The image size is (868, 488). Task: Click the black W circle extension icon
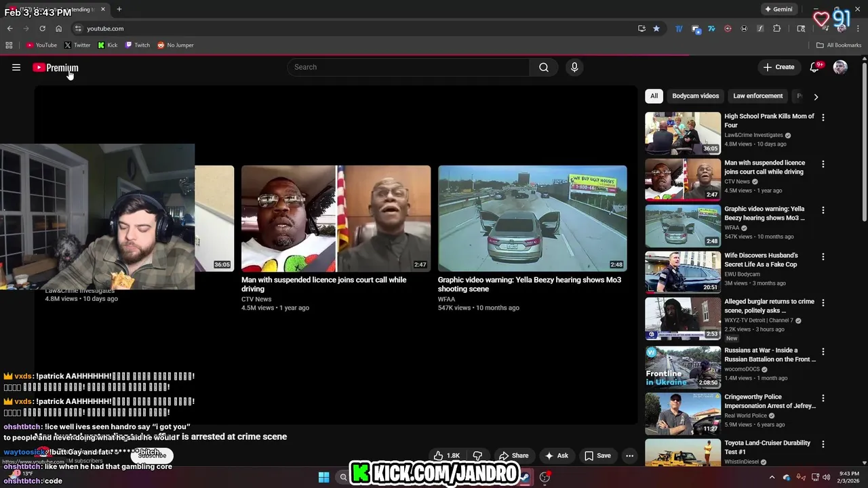[x=744, y=28]
